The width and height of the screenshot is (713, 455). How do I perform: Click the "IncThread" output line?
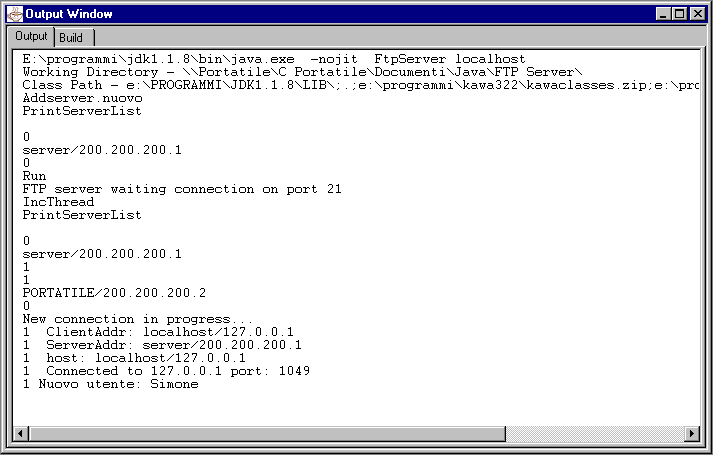click(58, 202)
